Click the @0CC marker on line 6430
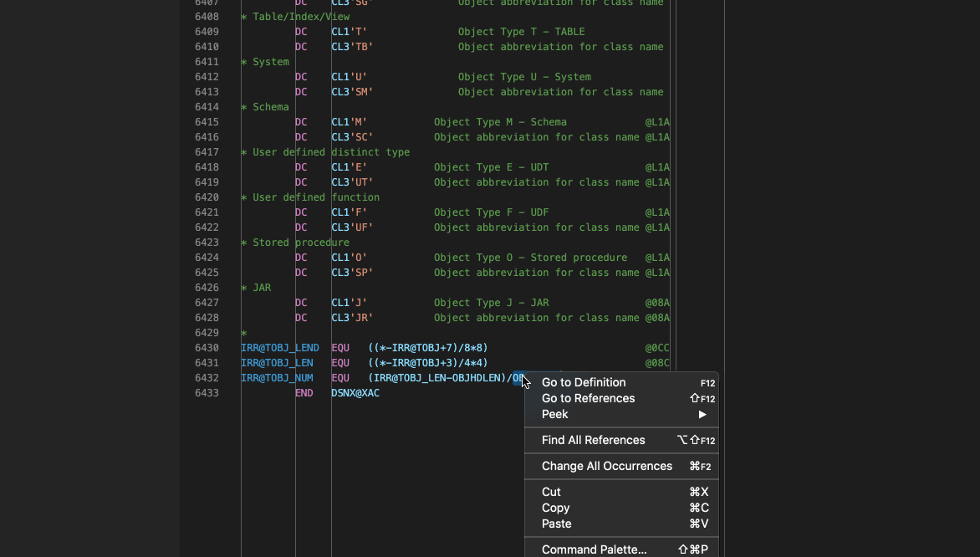The height and width of the screenshot is (557, 980). (x=657, y=348)
